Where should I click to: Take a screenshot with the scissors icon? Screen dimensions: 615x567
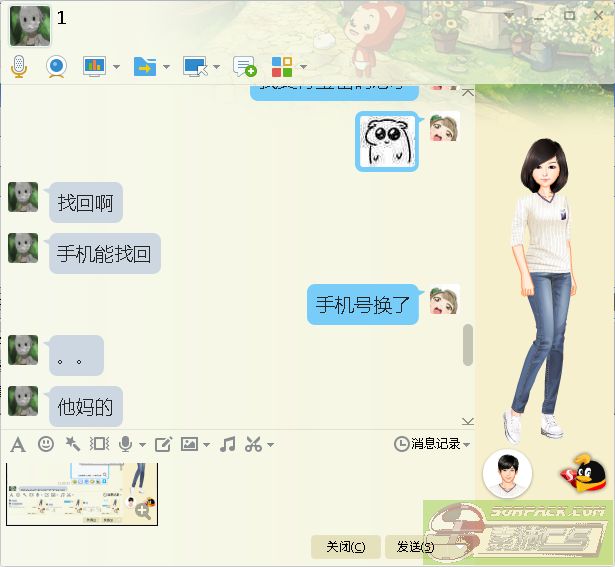coord(253,444)
